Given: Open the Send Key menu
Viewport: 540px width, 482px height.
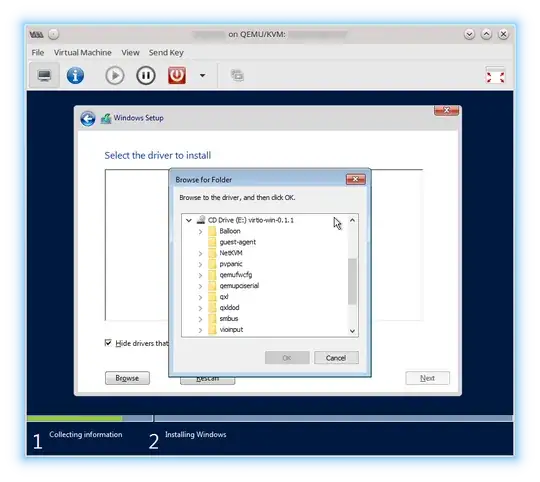Looking at the screenshot, I should pyautogui.click(x=166, y=53).
